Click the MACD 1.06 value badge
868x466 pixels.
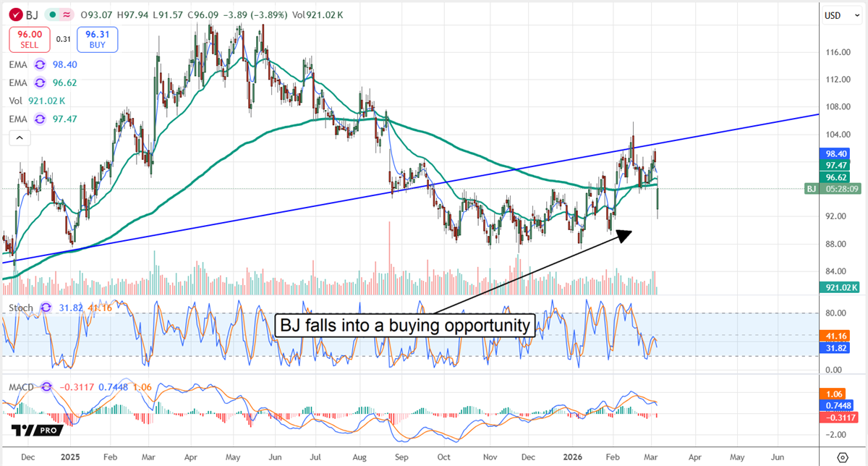pos(833,394)
